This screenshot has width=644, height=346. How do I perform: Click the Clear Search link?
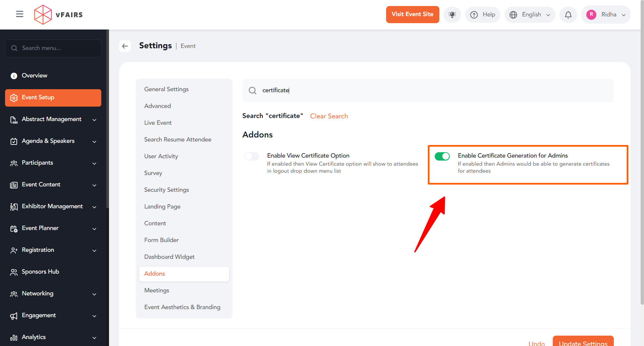329,116
